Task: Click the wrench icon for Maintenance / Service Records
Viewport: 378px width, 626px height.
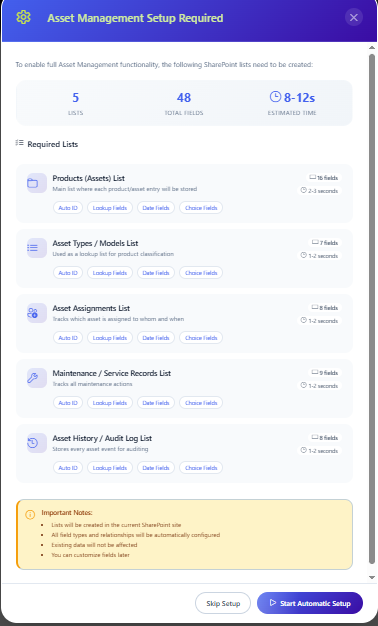Action: (x=33, y=378)
